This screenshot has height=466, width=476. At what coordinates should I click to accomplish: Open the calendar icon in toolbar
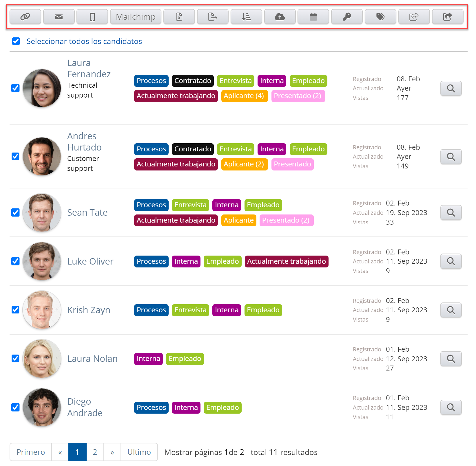(313, 17)
